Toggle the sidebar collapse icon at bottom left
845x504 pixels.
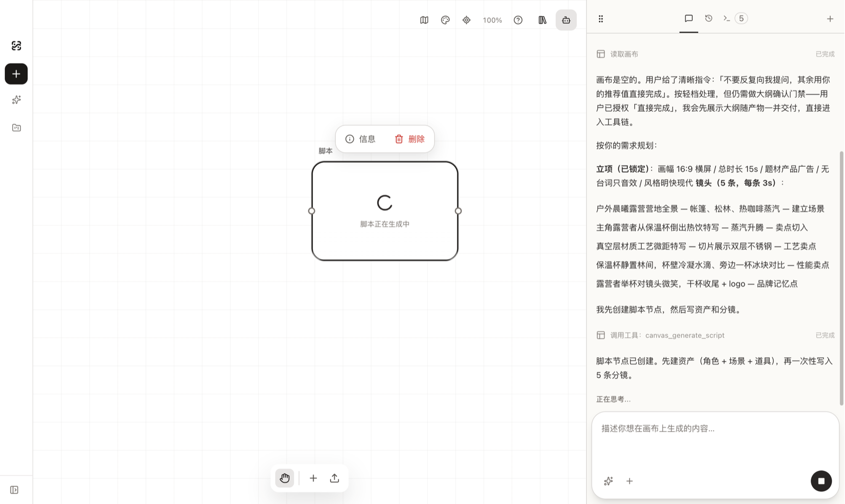[14, 490]
